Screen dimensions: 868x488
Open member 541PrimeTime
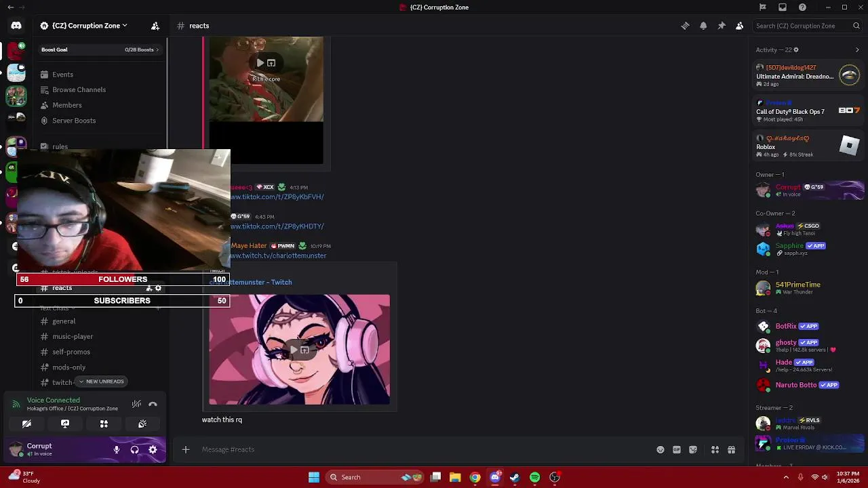pyautogui.click(x=809, y=288)
